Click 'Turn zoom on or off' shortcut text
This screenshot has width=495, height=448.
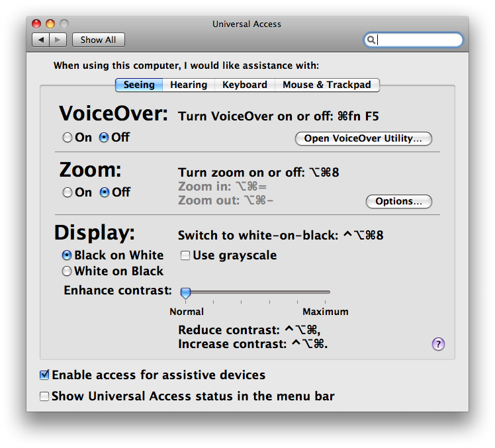point(259,172)
